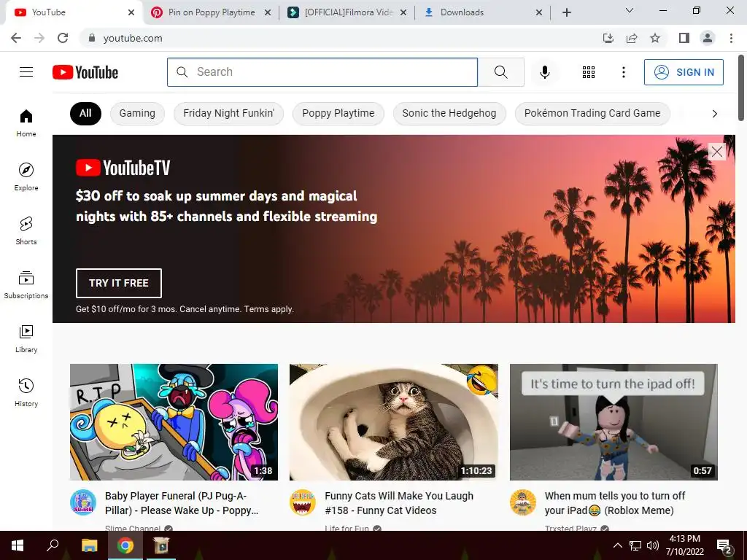
Task: Select the Poppy Playtime chip
Action: pyautogui.click(x=338, y=114)
